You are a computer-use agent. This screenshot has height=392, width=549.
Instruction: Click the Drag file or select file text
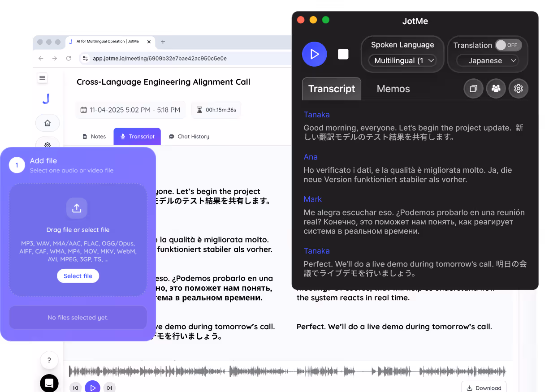[x=78, y=230]
